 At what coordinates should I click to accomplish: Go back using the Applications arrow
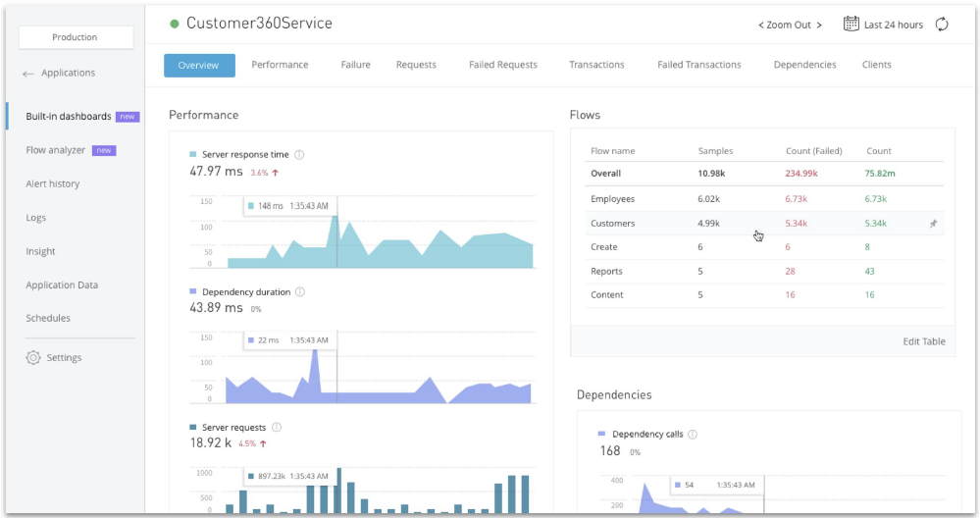28,74
